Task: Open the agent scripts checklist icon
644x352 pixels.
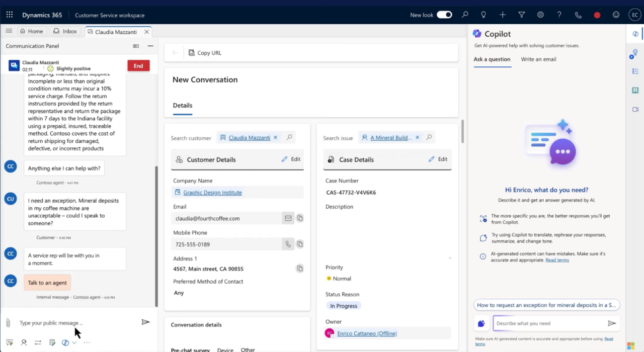Action: click(x=635, y=71)
